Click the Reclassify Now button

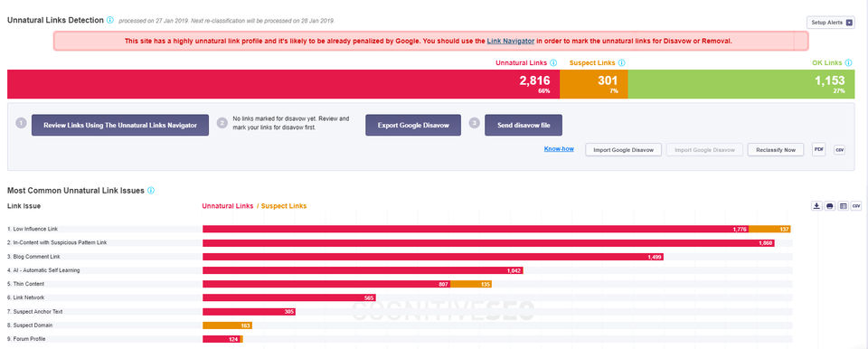(x=776, y=150)
